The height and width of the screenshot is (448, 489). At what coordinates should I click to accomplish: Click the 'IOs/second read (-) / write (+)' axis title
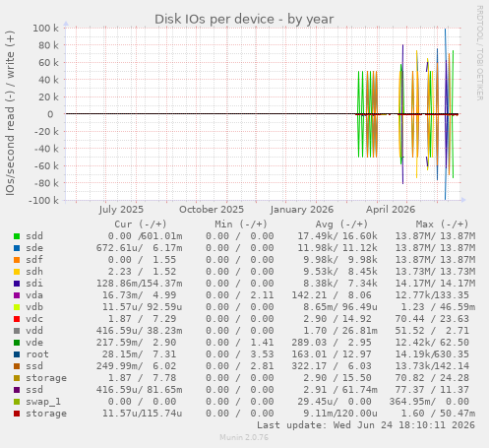point(10,113)
